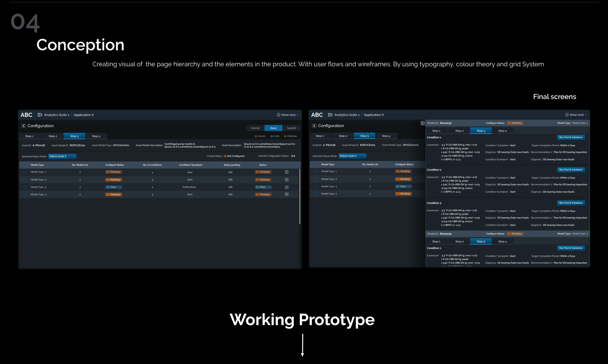Open details icon for Model Type -1, left screen
608x364 pixels.
click(287, 172)
